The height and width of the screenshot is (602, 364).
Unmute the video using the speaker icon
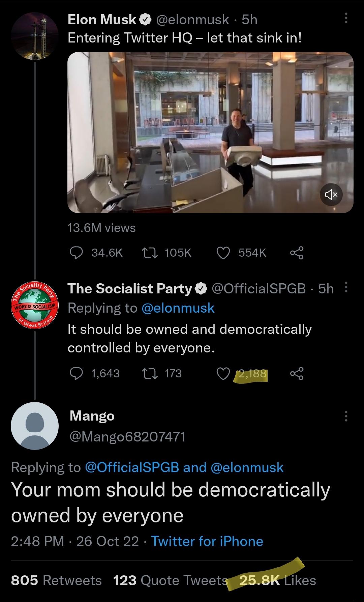[331, 194]
